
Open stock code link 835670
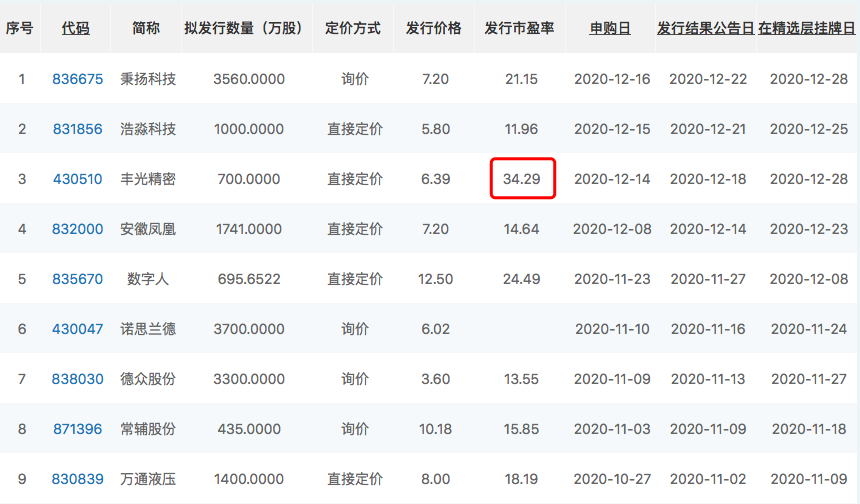point(77,279)
